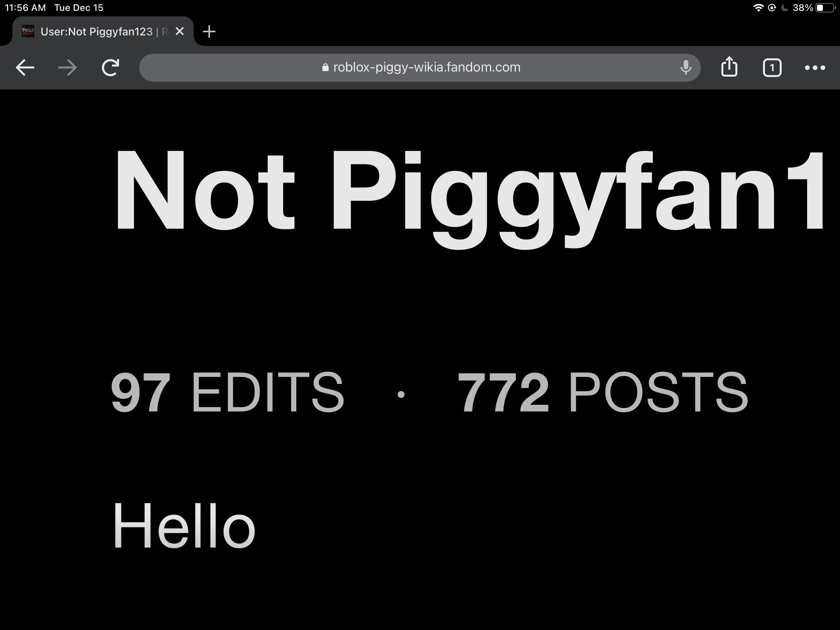This screenshot has width=840, height=630.
Task: Open a new tab with plus
Action: coord(209,31)
